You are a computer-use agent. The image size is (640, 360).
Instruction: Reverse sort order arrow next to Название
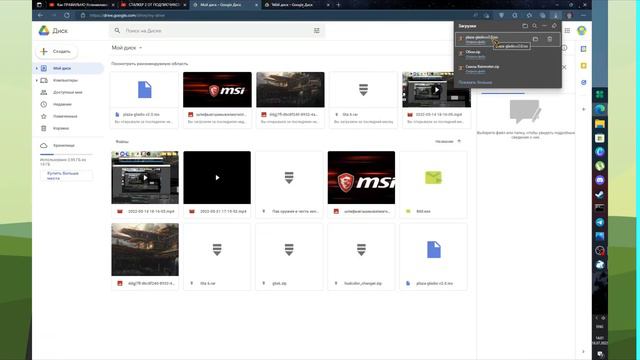[x=459, y=141]
